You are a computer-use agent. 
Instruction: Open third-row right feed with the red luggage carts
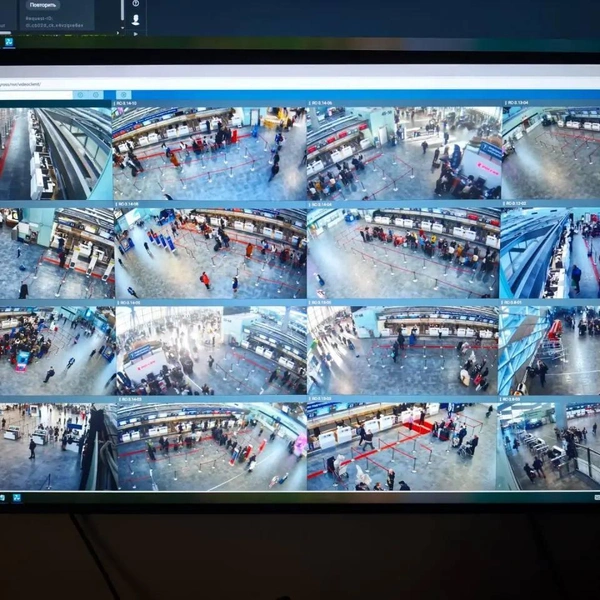tap(549, 351)
